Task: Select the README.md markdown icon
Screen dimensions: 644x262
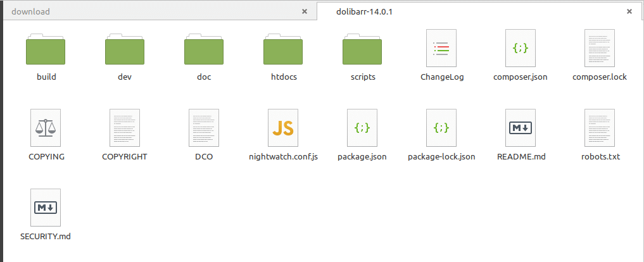Action: 521,128
